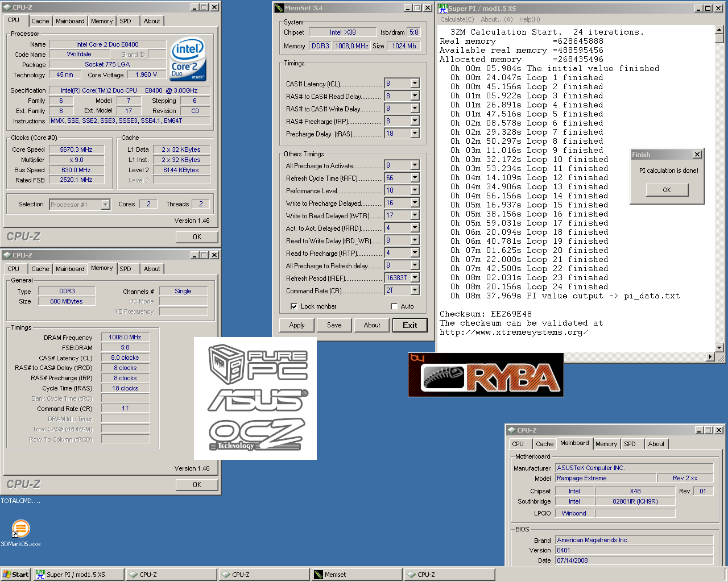Select Memory tab in mainboard CPU-Z window
The width and height of the screenshot is (728, 582).
tap(606, 444)
